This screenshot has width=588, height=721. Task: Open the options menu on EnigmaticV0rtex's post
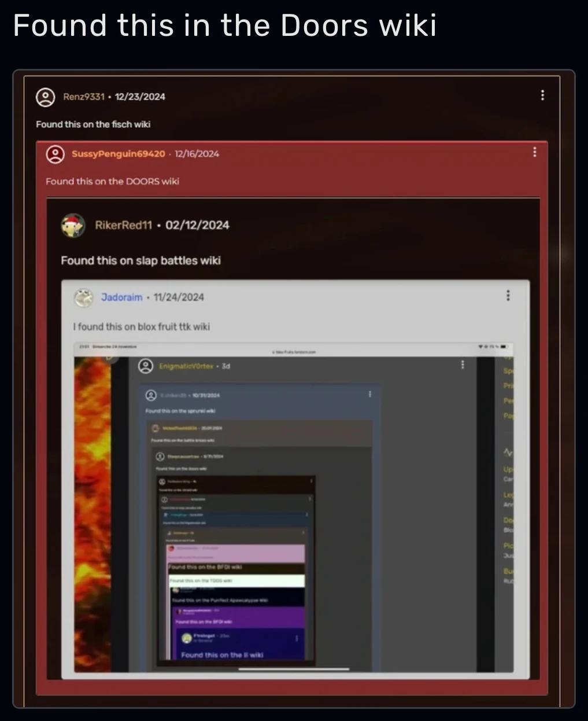[462, 365]
